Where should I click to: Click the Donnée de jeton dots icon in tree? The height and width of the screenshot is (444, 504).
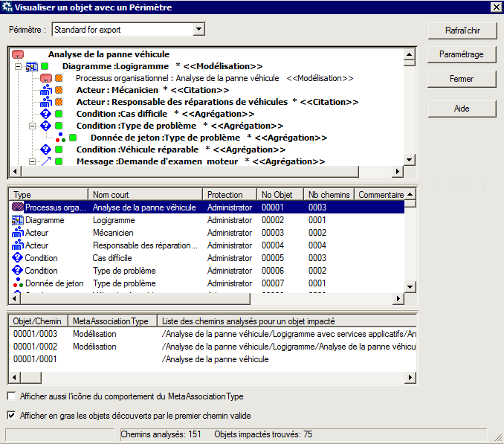59,138
